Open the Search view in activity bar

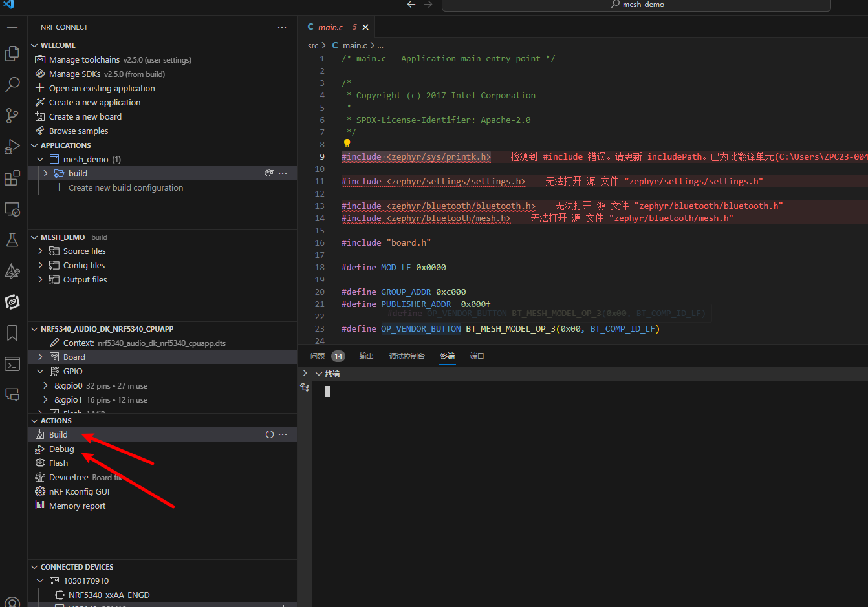[12, 85]
